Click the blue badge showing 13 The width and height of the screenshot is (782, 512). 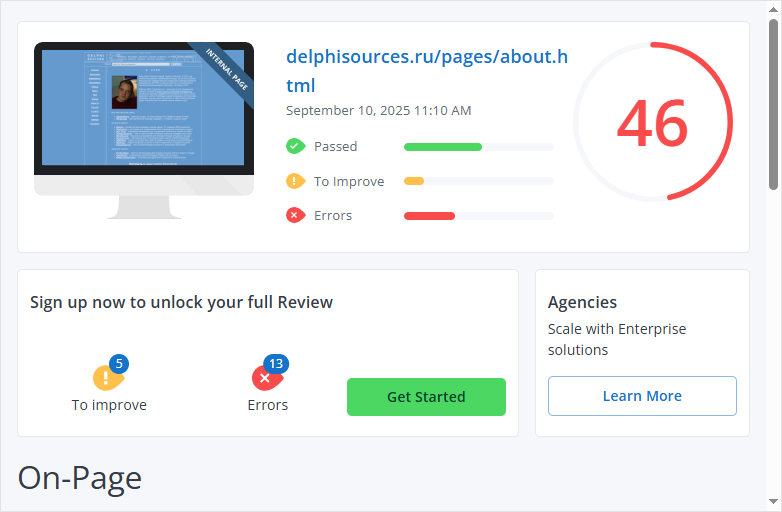(276, 363)
